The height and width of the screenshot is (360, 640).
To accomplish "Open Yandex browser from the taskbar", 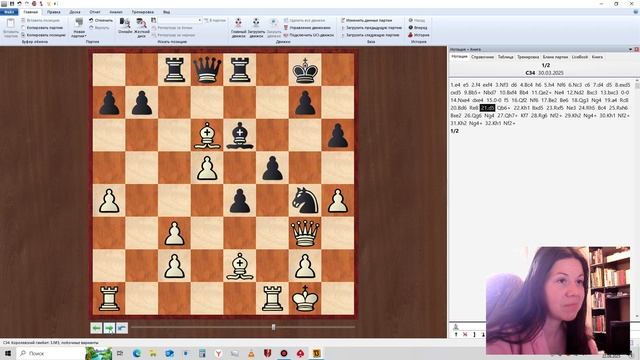I will (x=218, y=353).
